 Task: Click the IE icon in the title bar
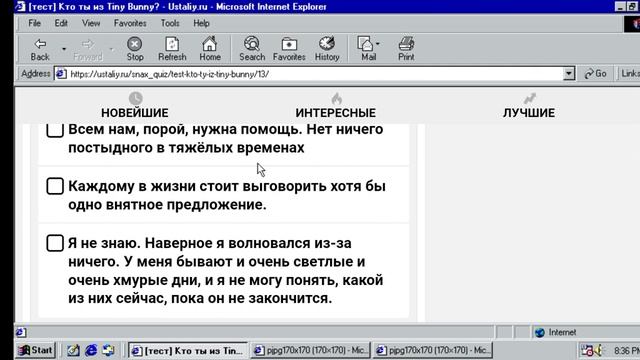coord(20,7)
